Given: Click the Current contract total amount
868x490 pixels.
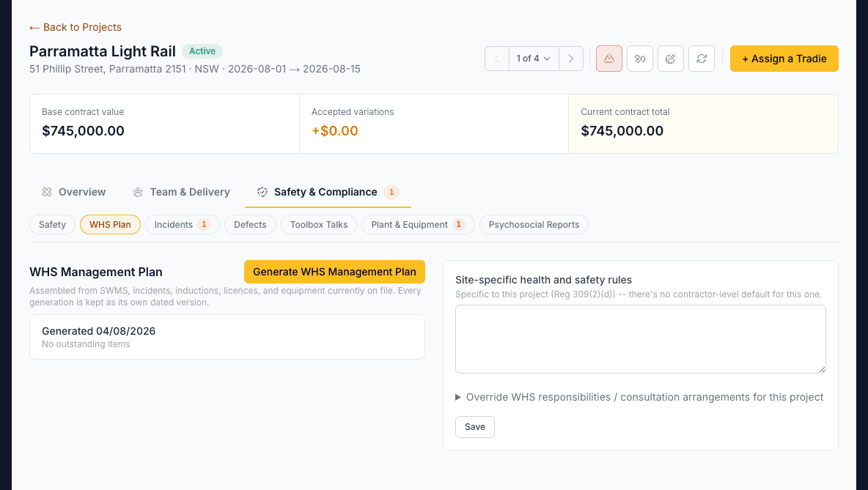Looking at the screenshot, I should click(622, 130).
